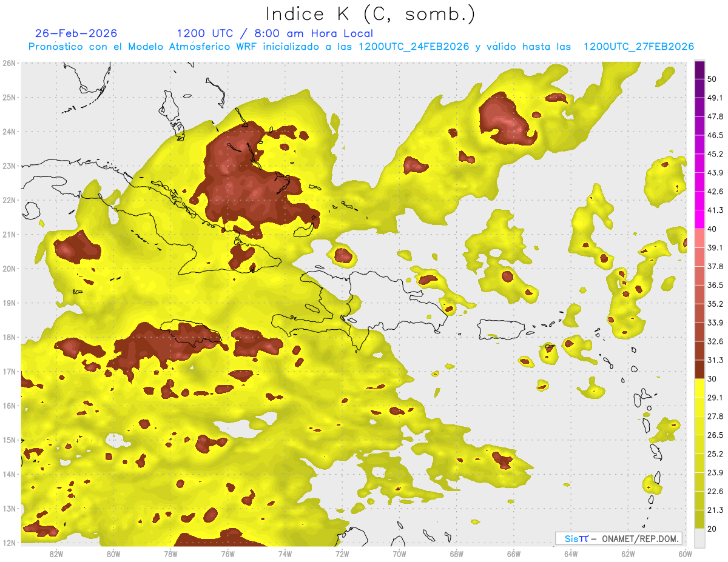Viewport: 728px width, 562px height.
Task: Click the legend value '26.5'
Action: [715, 436]
